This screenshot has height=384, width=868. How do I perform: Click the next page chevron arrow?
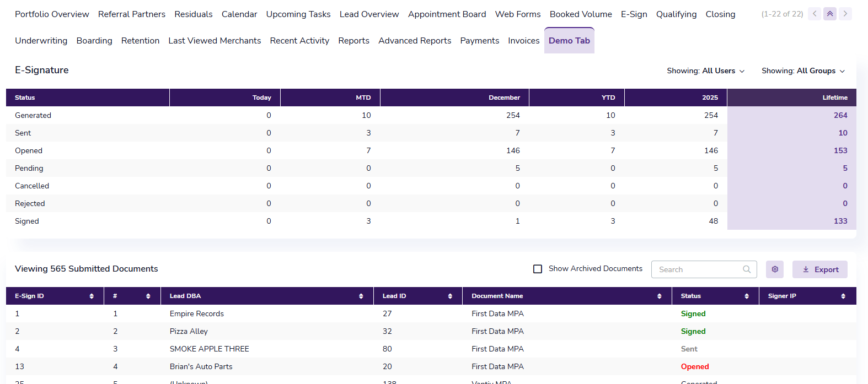pyautogui.click(x=845, y=14)
